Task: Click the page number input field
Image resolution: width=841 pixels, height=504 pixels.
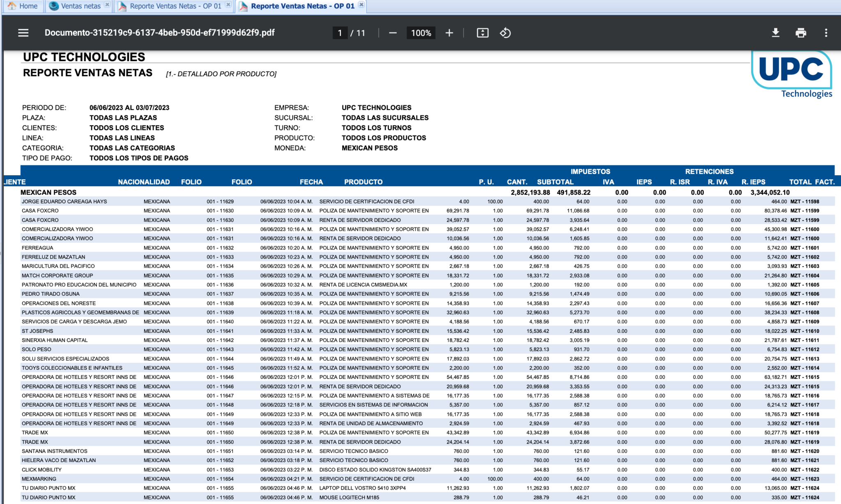Action: (x=340, y=33)
